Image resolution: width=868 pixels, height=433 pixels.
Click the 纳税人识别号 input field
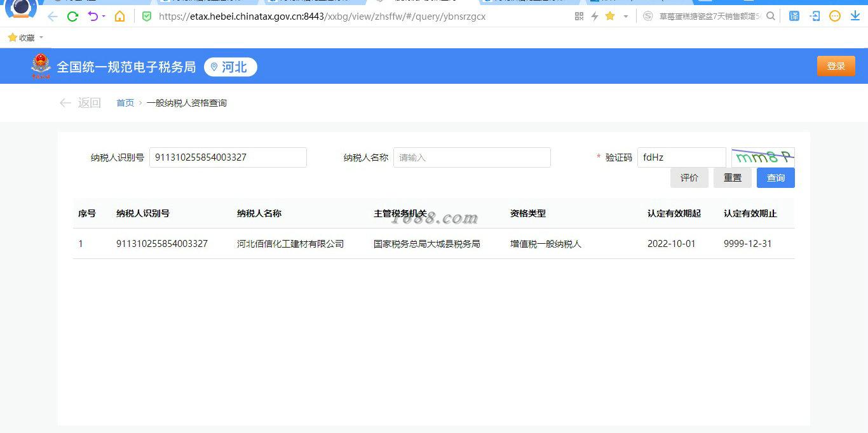coord(228,157)
